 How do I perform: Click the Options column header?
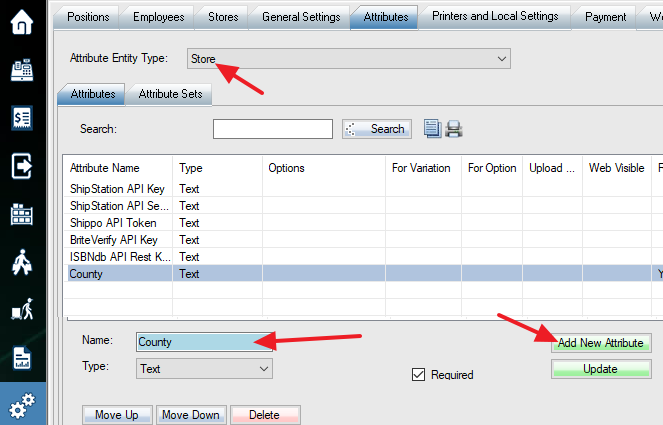click(x=324, y=168)
